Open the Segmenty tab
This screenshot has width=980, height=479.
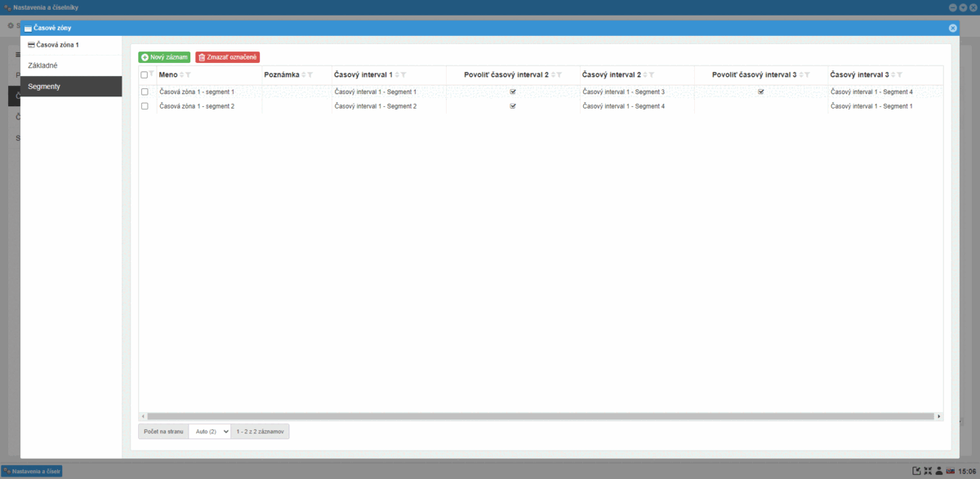(x=71, y=87)
